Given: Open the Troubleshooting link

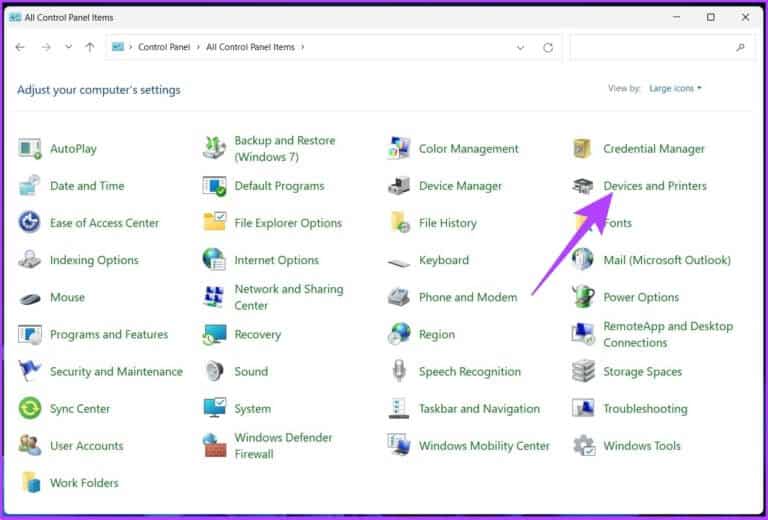Looking at the screenshot, I should [x=646, y=409].
